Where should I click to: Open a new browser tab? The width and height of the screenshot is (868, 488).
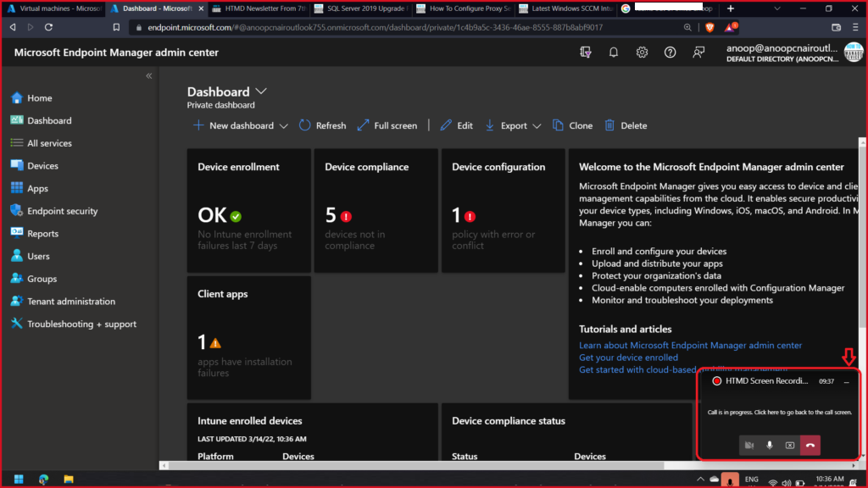731,8
